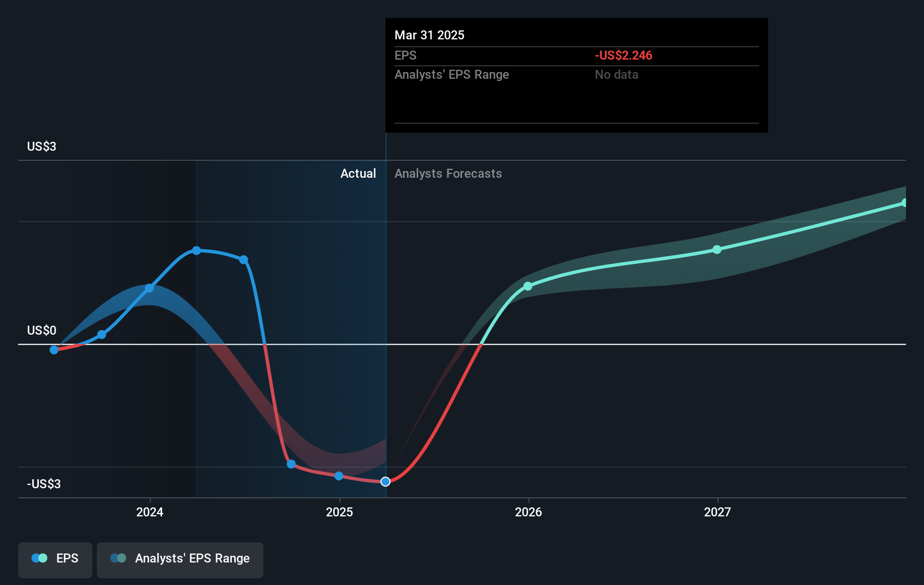The width and height of the screenshot is (924, 585).
Task: Click the Actual section label
Action: coord(358,174)
